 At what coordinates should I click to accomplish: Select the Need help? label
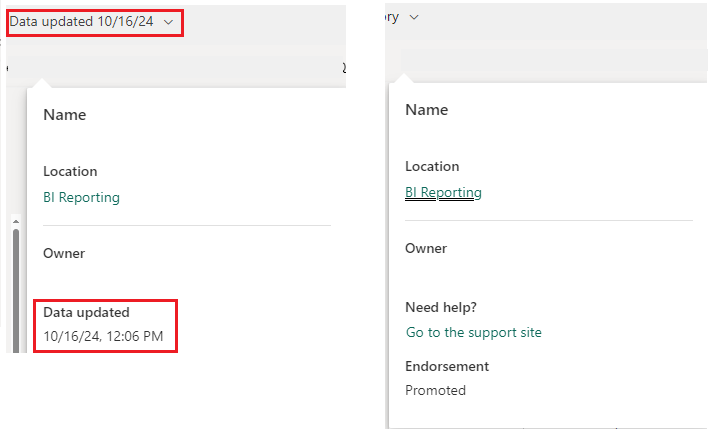coord(441,307)
